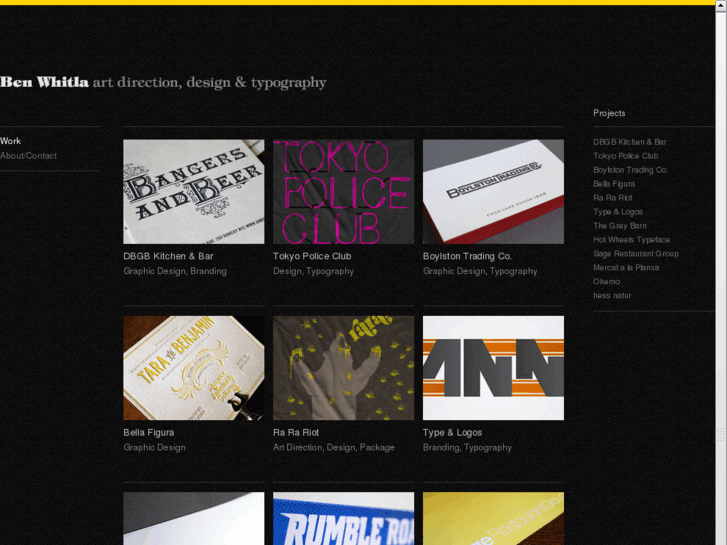The image size is (727, 545).
Task: Click the Bella Figura title below thumbnail
Action: pos(149,432)
